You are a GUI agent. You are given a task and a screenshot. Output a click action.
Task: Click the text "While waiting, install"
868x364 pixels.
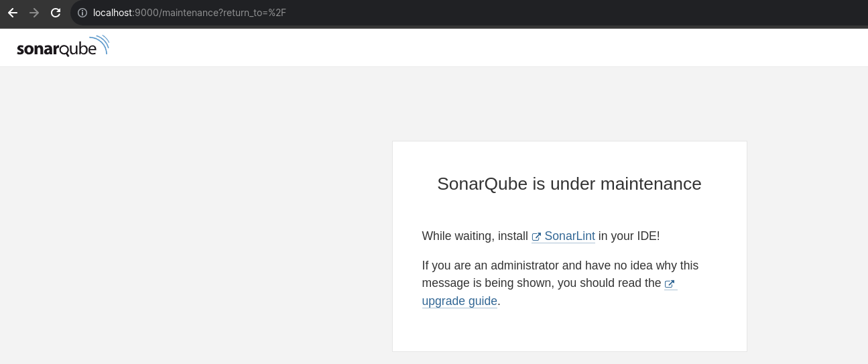[x=475, y=236]
